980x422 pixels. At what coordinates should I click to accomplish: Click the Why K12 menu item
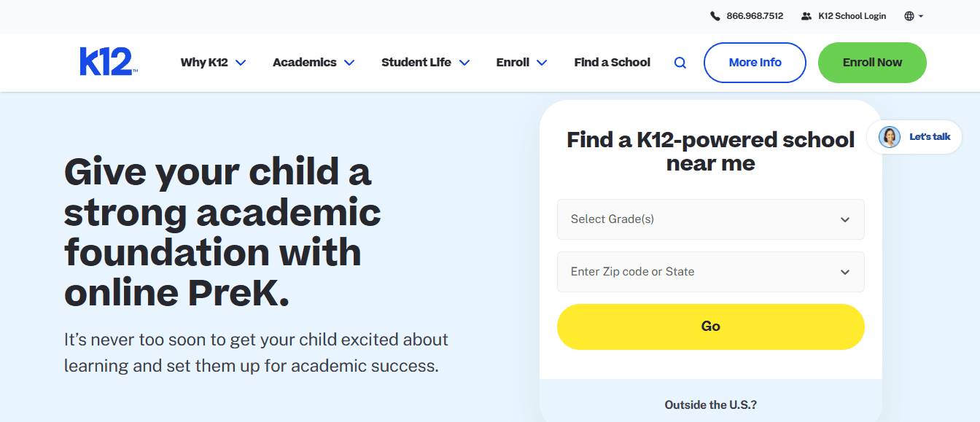[x=205, y=63]
